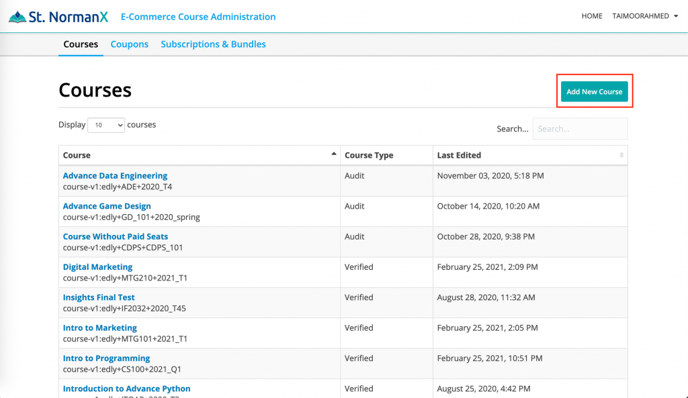Open the Advance Game Design course
This screenshot has height=398, width=688.
click(107, 206)
